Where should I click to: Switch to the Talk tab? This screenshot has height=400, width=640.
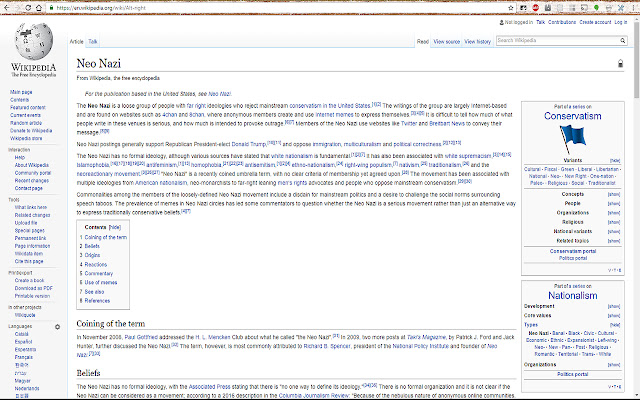tap(93, 42)
